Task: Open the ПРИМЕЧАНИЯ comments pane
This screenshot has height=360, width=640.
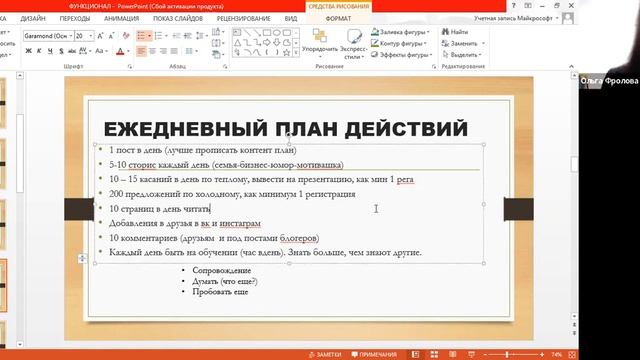Action: tap(374, 355)
